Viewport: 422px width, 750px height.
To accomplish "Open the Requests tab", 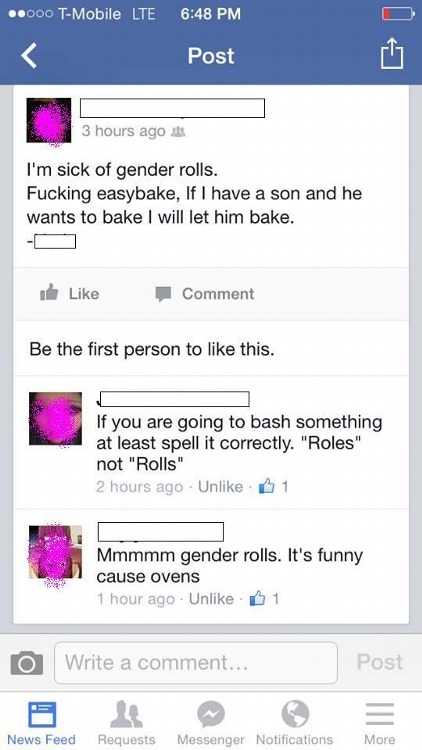I will point(126,724).
